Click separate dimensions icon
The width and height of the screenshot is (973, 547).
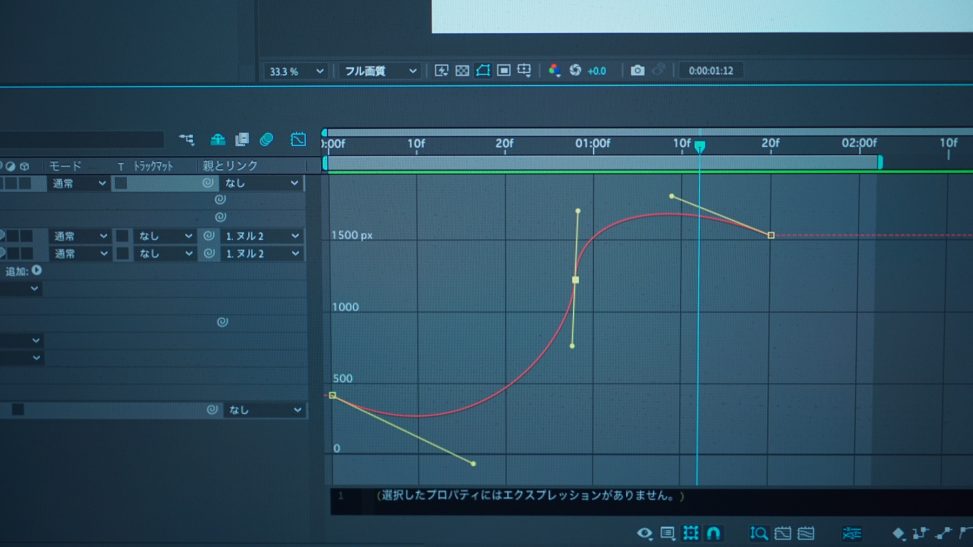click(x=852, y=533)
